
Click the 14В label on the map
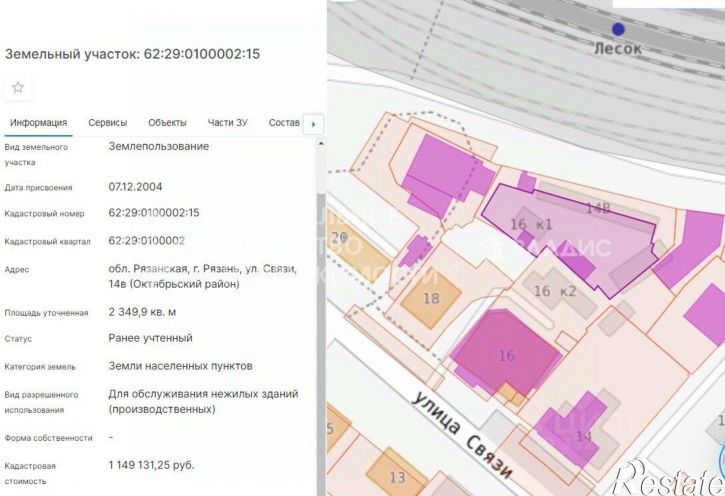598,208
